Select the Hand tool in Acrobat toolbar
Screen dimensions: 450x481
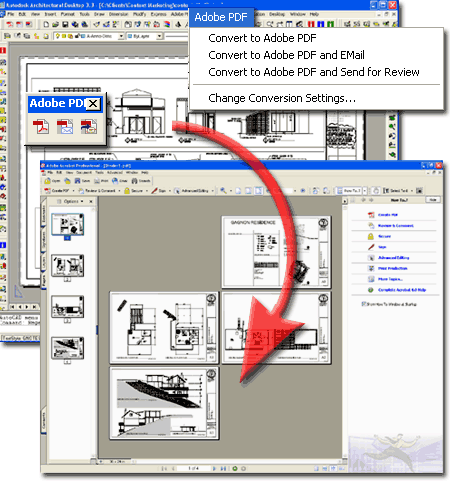click(376, 191)
